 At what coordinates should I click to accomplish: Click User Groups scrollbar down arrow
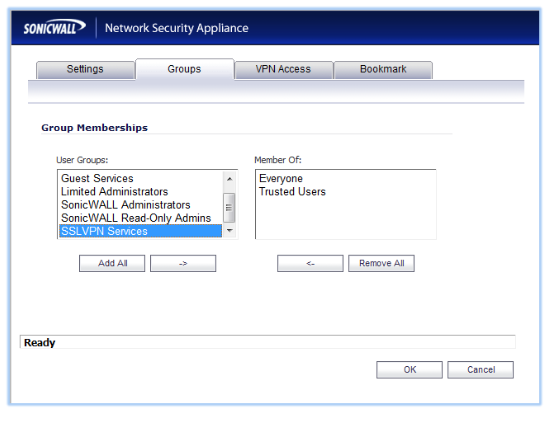pos(230,231)
